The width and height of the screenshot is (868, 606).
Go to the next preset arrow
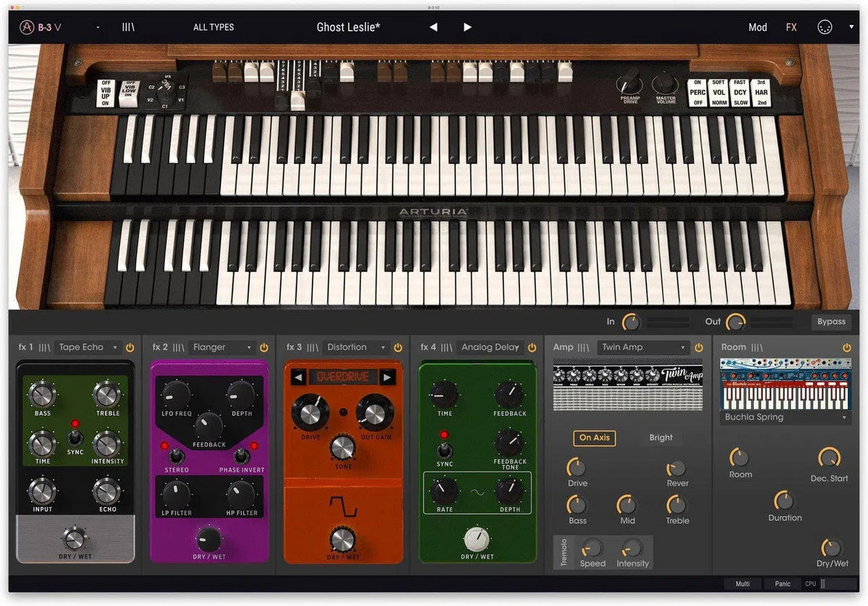pos(467,27)
